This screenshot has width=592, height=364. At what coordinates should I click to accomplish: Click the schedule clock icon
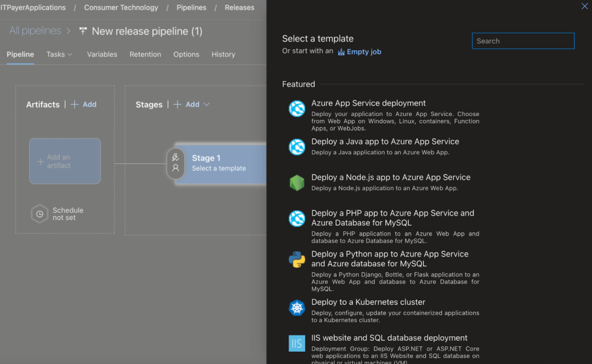tap(40, 214)
